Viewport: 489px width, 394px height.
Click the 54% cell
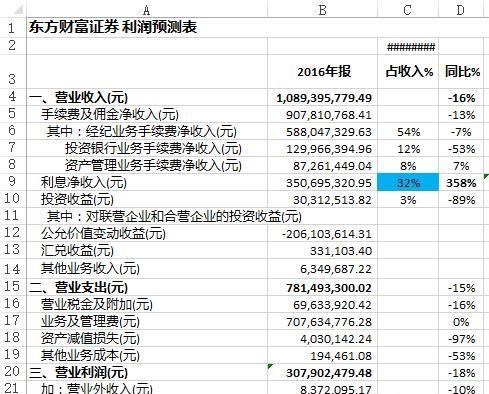pos(408,132)
